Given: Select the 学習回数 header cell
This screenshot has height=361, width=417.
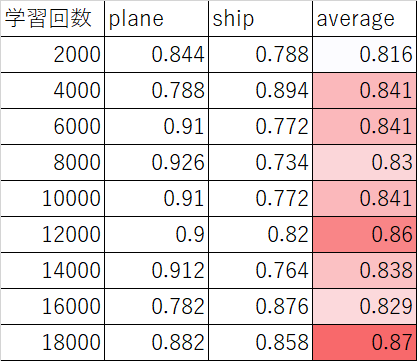Looking at the screenshot, I should [x=52, y=18].
